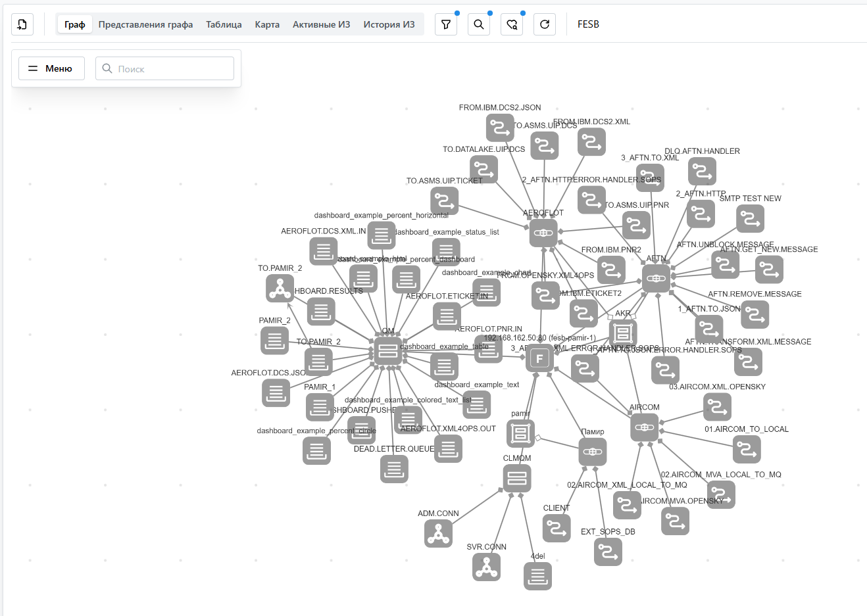Image resolution: width=867 pixels, height=616 pixels.
Task: Click the document export icon at top-left
Action: (22, 24)
